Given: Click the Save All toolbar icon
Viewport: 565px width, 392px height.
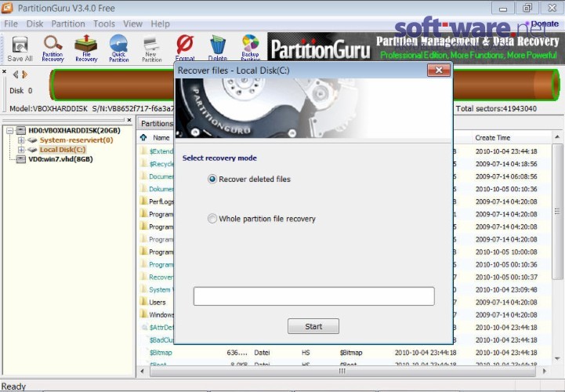Looking at the screenshot, I should (20, 49).
